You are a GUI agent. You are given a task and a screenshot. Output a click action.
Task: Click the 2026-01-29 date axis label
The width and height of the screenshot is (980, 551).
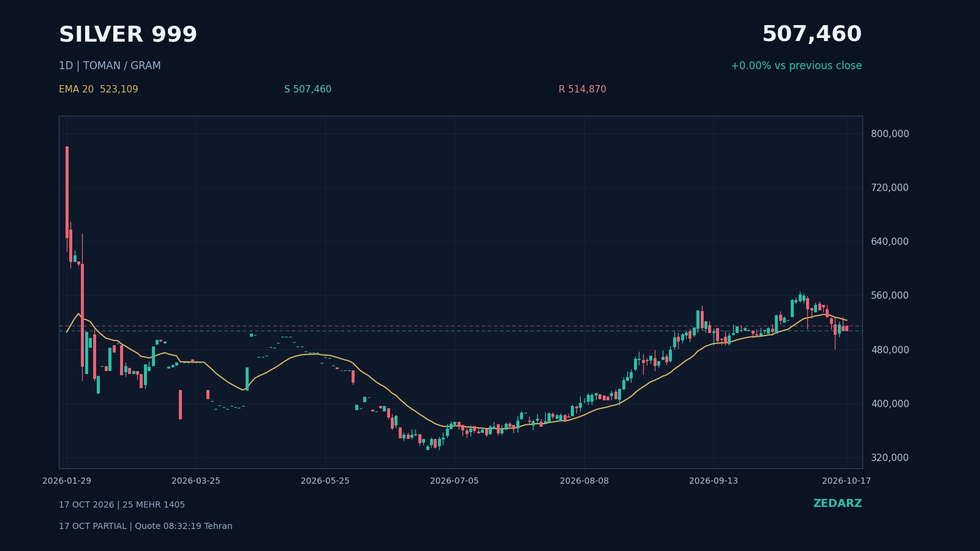pos(67,481)
